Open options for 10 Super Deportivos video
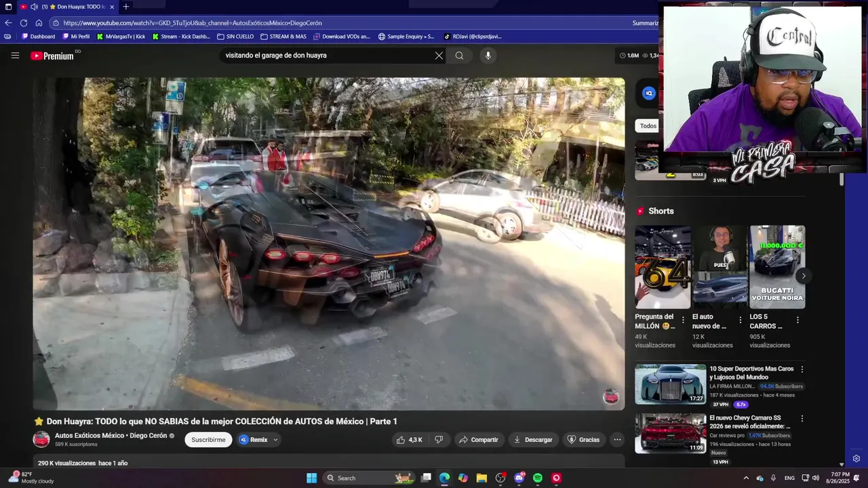 click(802, 369)
